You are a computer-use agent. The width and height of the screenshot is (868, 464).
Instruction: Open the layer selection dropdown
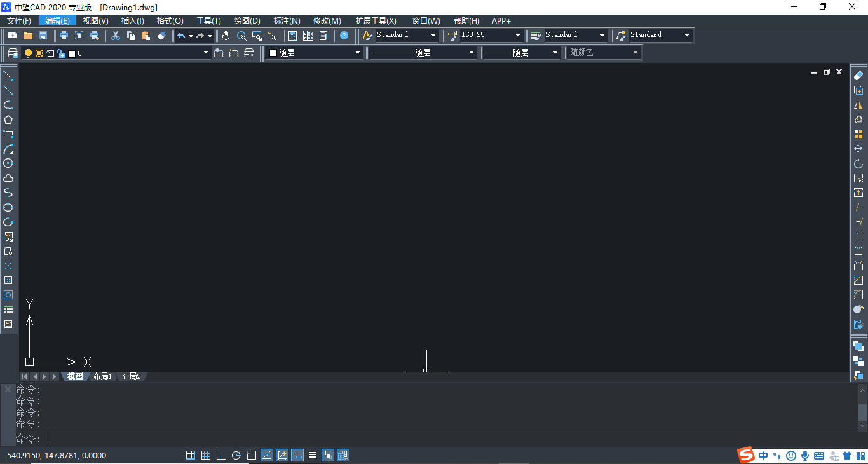(x=205, y=53)
